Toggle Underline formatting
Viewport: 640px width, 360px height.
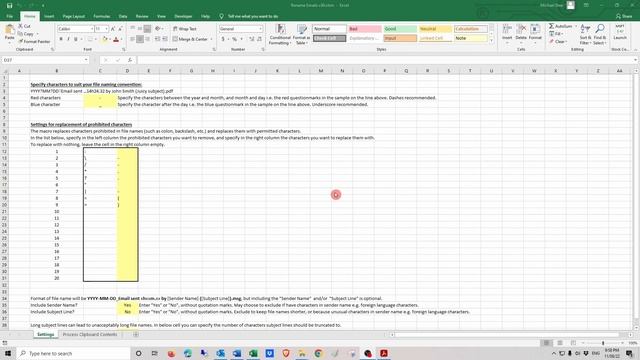coord(76,39)
